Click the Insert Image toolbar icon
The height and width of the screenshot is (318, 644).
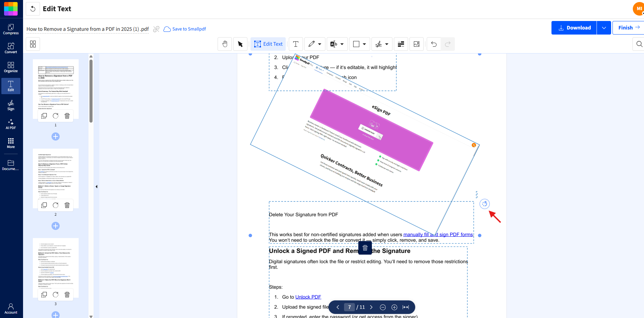(x=417, y=44)
